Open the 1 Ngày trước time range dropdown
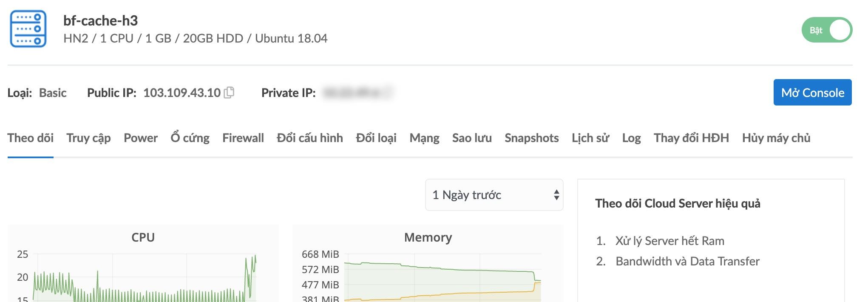 pyautogui.click(x=494, y=195)
